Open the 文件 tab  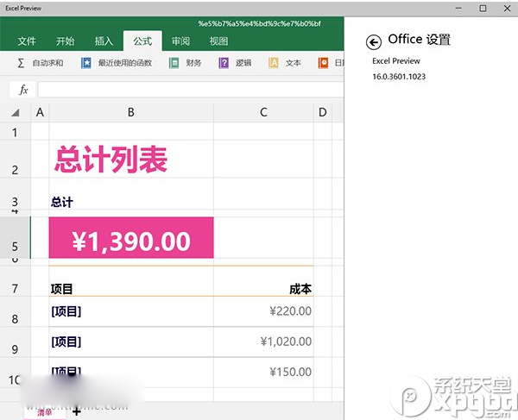[27, 41]
